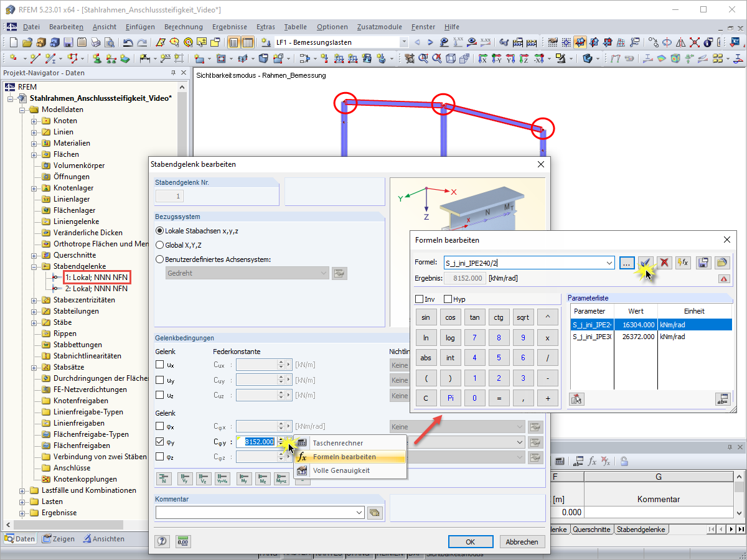
Task: Click the pick-parameter icon under Parameterliste
Action: pos(576,399)
